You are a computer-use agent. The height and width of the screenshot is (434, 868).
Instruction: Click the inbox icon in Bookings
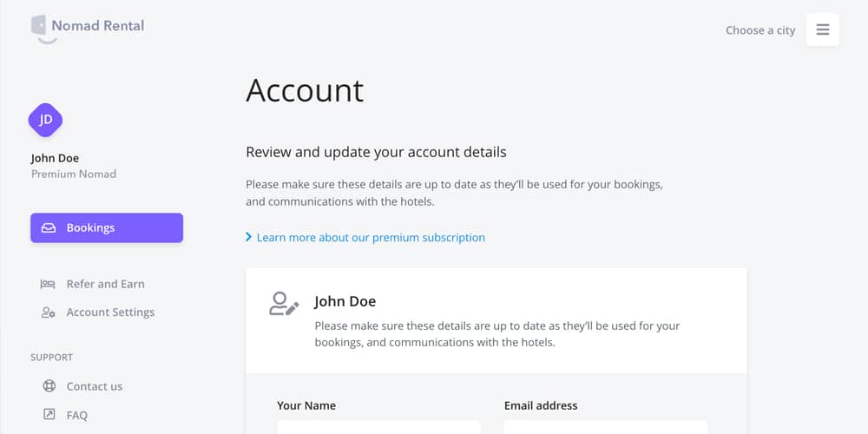[x=49, y=228]
